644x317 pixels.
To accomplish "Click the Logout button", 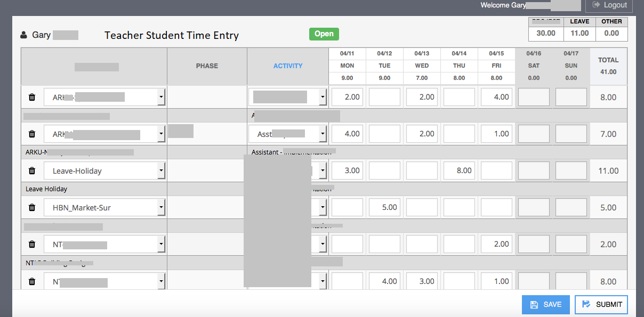I will (x=609, y=5).
